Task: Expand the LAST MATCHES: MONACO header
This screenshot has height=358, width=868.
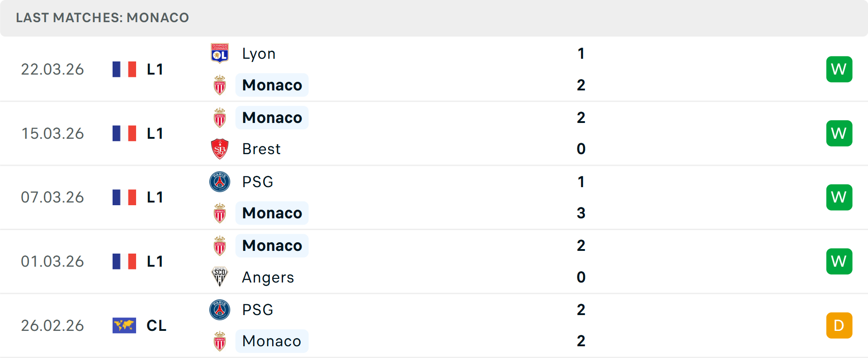Action: pos(102,18)
